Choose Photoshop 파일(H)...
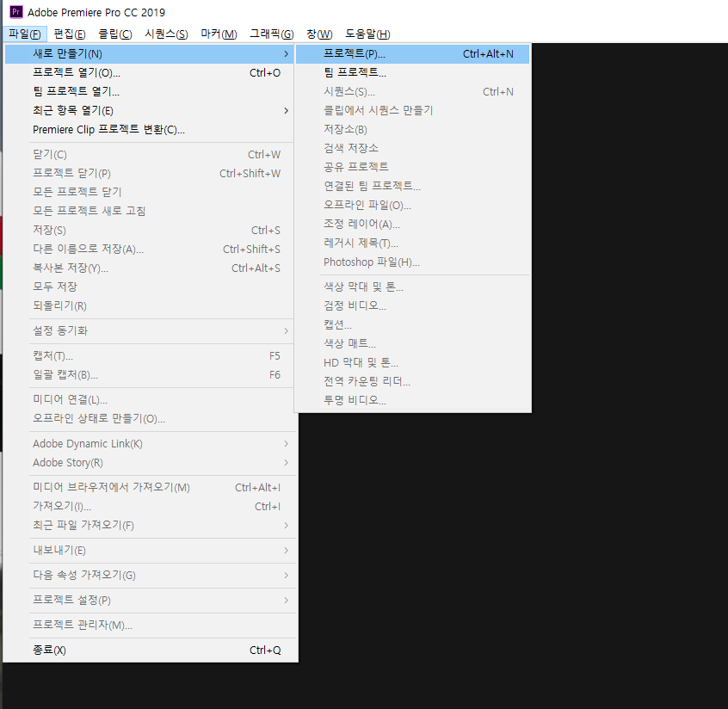Viewport: 728px width, 709px height. 413,262
